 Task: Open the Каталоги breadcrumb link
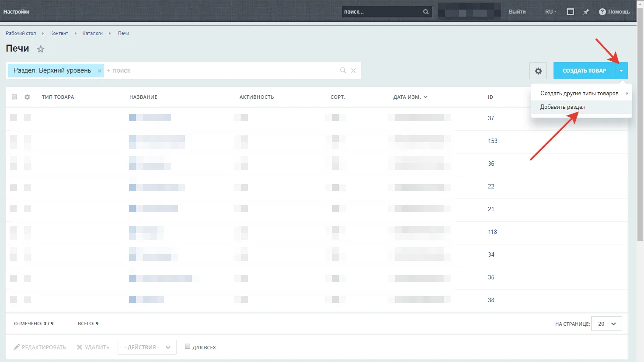pyautogui.click(x=93, y=33)
